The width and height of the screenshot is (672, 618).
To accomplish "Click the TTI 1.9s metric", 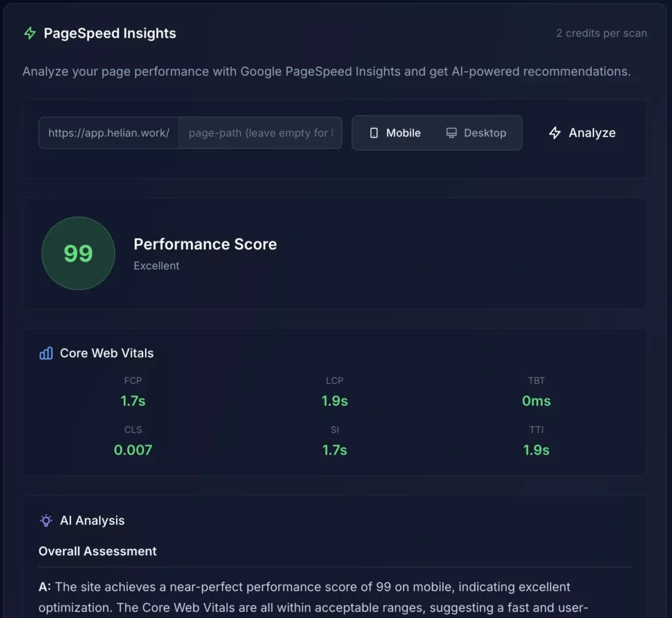I will click(536, 450).
